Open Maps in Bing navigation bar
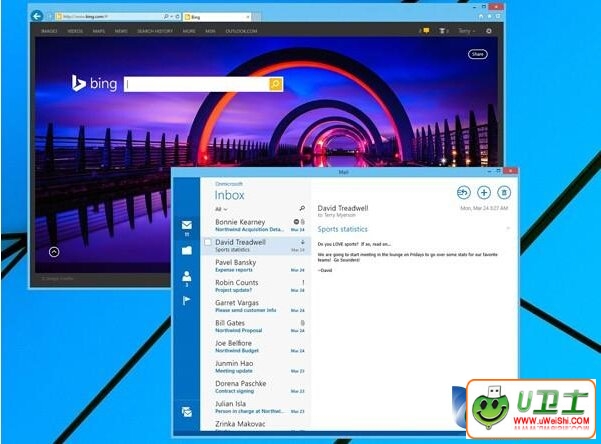 click(99, 31)
